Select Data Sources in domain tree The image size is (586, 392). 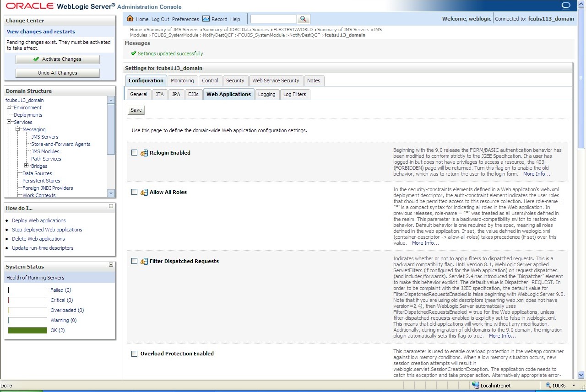coord(37,173)
